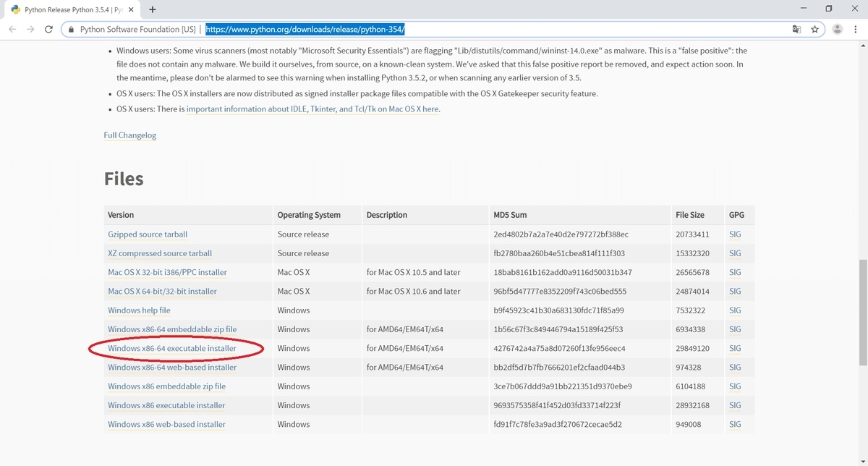The width and height of the screenshot is (868, 466).
Task: Open SIG link for Mac 32-bit installer row
Action: (735, 273)
